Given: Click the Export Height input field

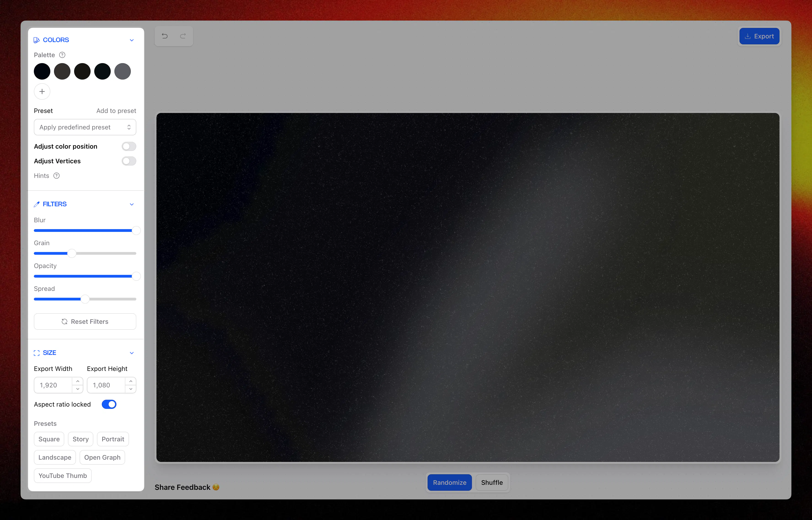Looking at the screenshot, I should point(106,385).
